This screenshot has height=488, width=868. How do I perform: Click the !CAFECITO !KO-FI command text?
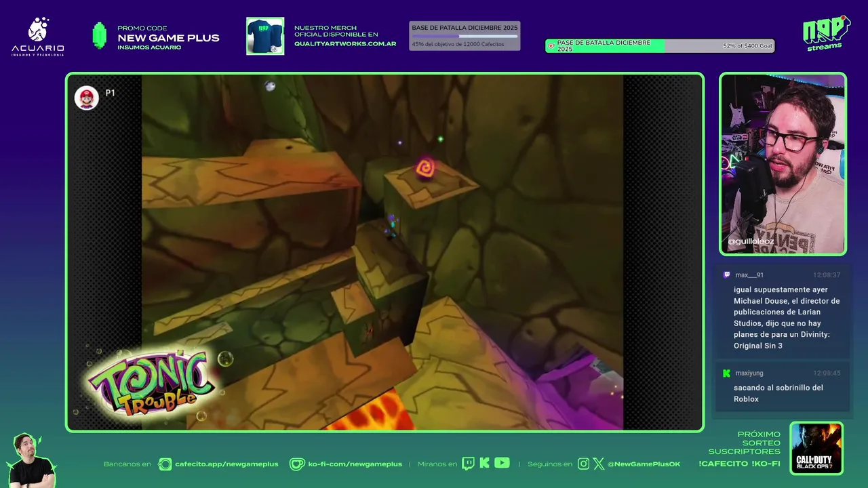click(x=740, y=464)
